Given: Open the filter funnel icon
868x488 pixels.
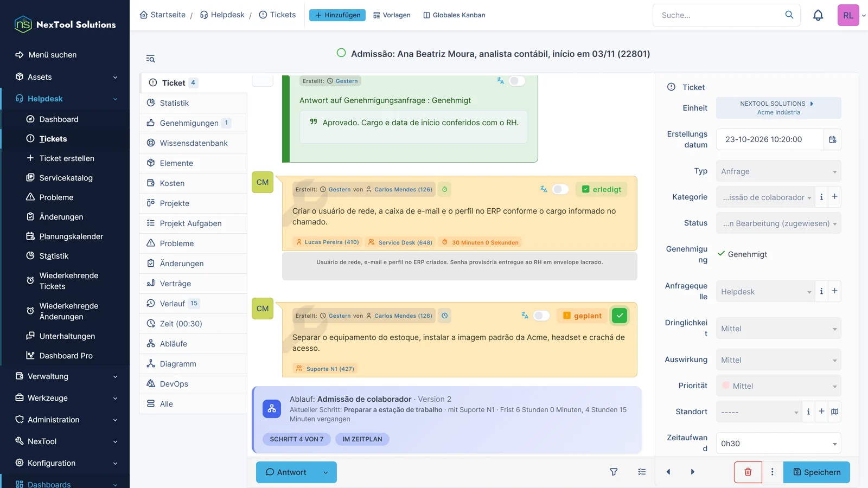Looking at the screenshot, I should [x=614, y=472].
